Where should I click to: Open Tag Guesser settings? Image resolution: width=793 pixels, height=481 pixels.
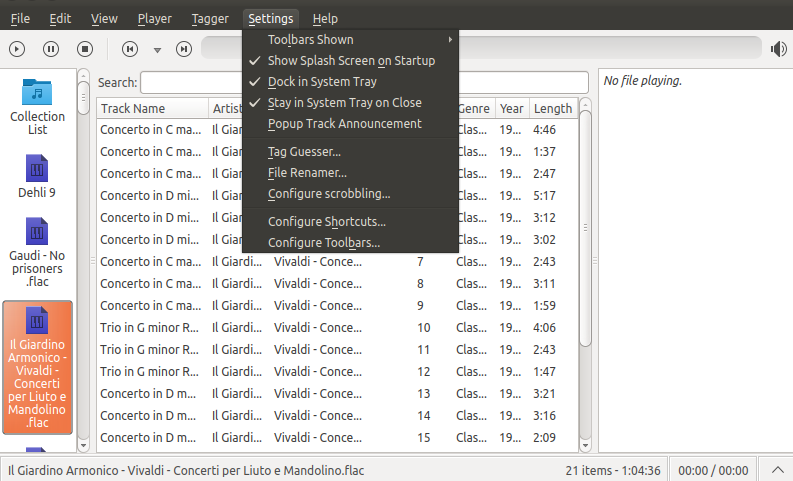click(x=350, y=152)
